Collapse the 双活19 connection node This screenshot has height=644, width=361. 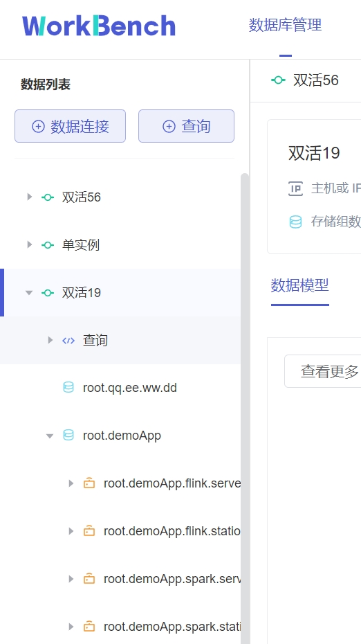click(29, 293)
